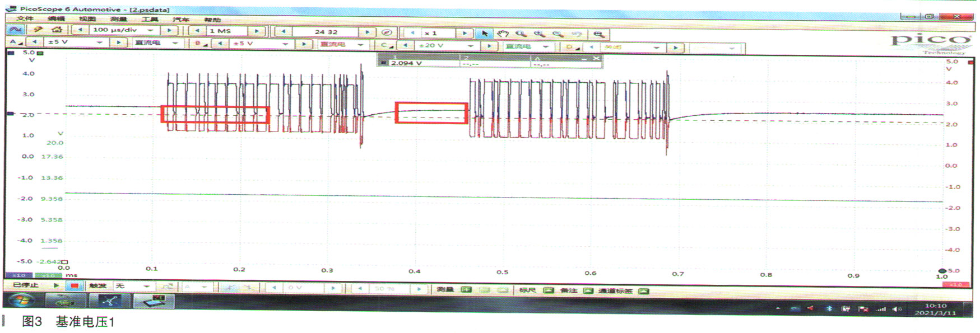Increase the x 1 zoom factor
The height and width of the screenshot is (333, 980).
[465, 34]
